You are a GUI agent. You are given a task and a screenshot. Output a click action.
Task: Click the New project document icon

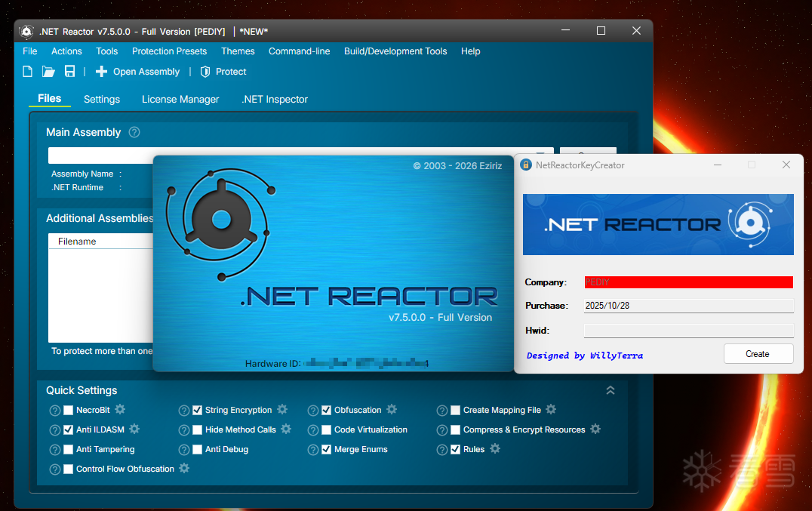tap(27, 71)
